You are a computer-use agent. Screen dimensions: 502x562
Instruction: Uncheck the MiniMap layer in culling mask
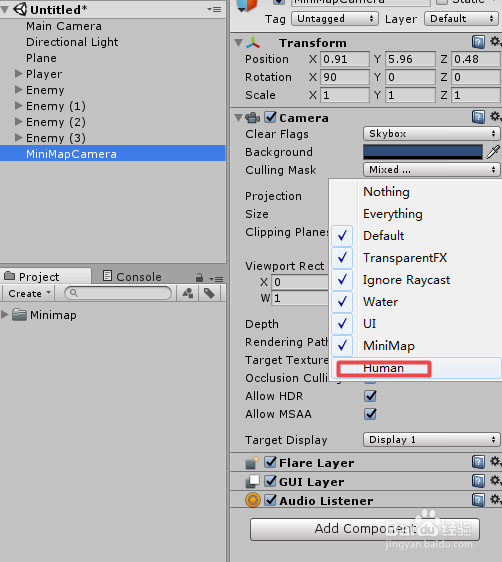pos(416,346)
